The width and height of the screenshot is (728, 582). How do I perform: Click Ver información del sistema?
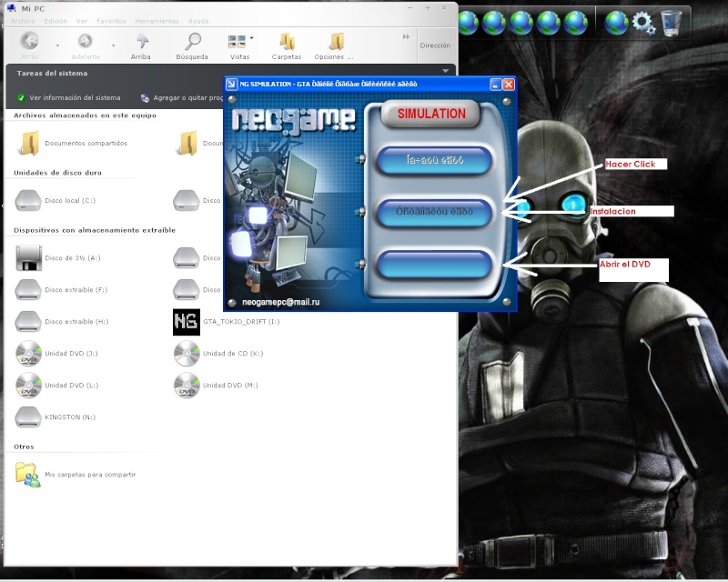(x=69, y=98)
